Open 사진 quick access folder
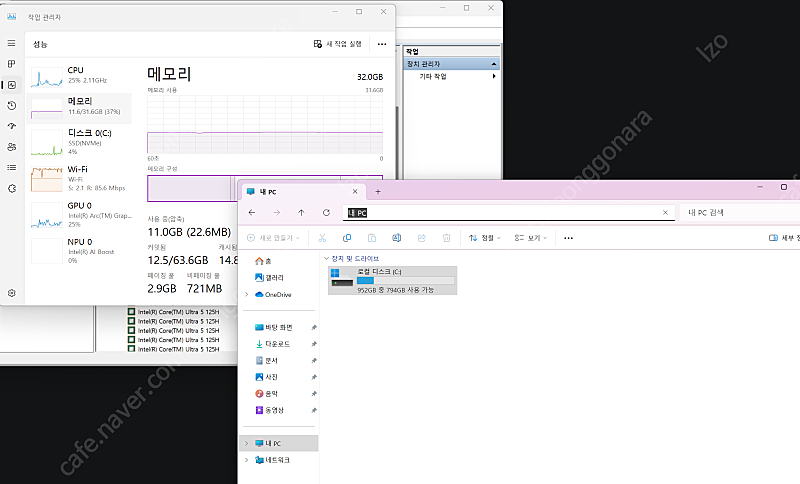 click(266, 377)
